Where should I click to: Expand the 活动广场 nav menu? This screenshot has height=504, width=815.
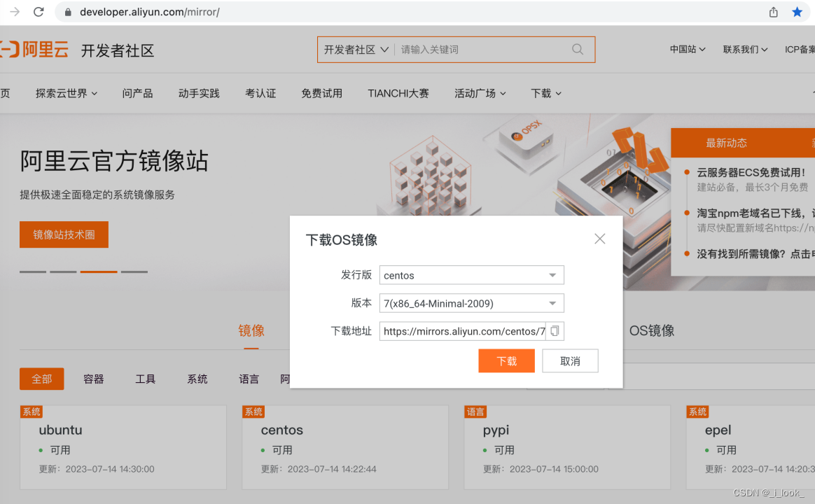480,93
